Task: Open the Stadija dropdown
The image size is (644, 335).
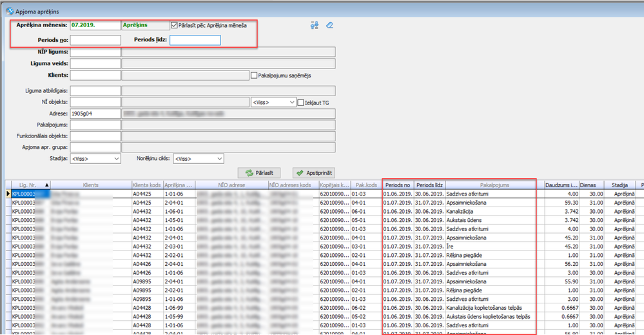Action: coord(95,159)
